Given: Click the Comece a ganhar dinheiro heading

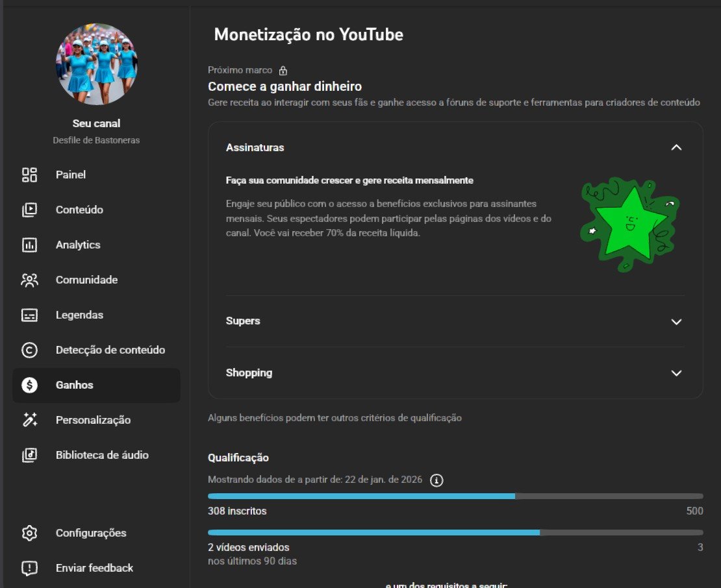Looking at the screenshot, I should pos(285,86).
